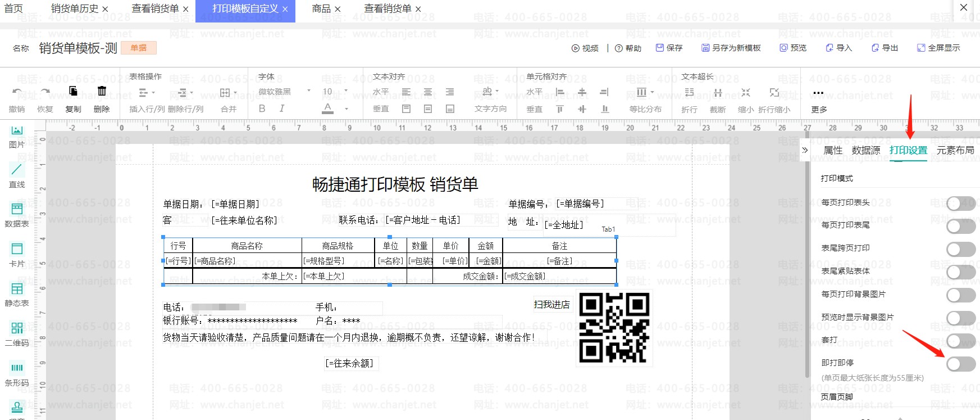Click the delete (删除) trash icon
Viewport: 980px width, 420px height.
pos(102,92)
